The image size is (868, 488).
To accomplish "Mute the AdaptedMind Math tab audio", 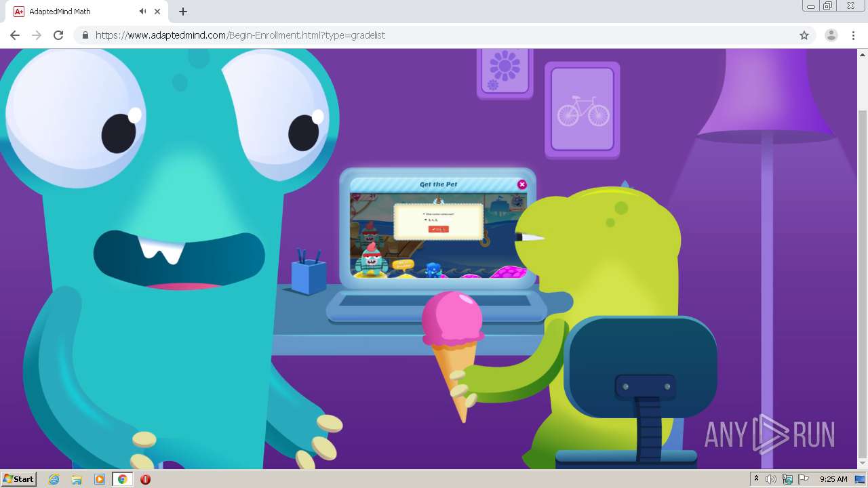I will pos(142,12).
